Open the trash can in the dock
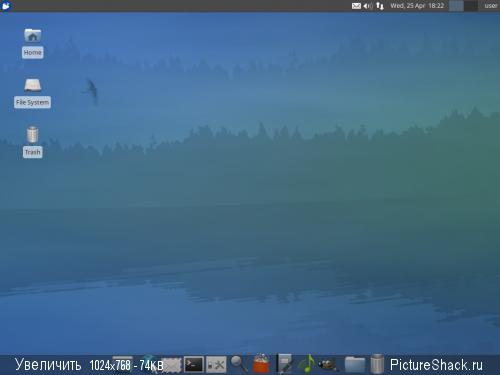Image resolution: width=500 pixels, height=375 pixels. (377, 364)
